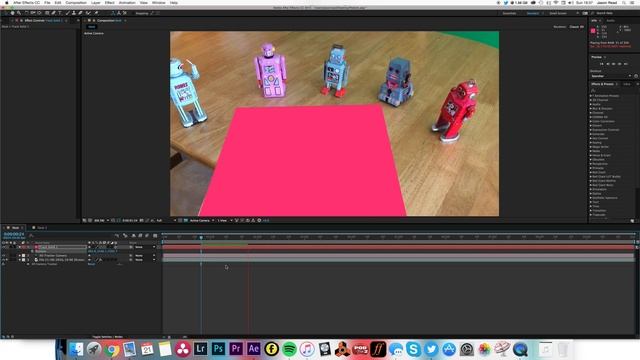Open Twitter from the Dock
The height and width of the screenshot is (360, 640).
point(431,349)
